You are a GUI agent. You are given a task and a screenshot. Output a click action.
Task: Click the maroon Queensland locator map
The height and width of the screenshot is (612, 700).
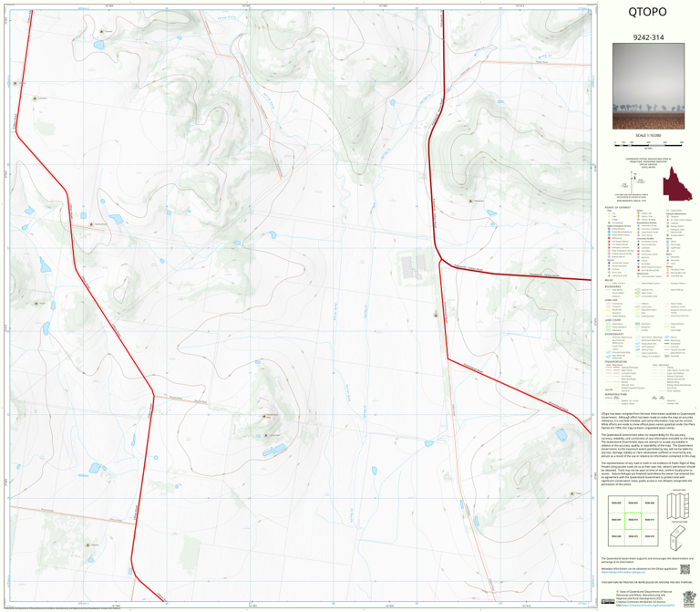[x=678, y=183]
